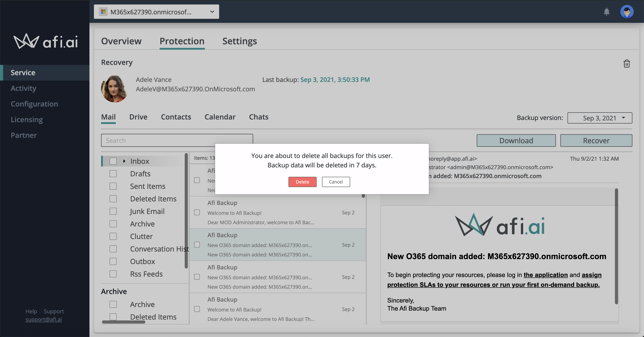644x337 pixels.
Task: Click the folder list vertical scrollbar
Action: (x=186, y=211)
